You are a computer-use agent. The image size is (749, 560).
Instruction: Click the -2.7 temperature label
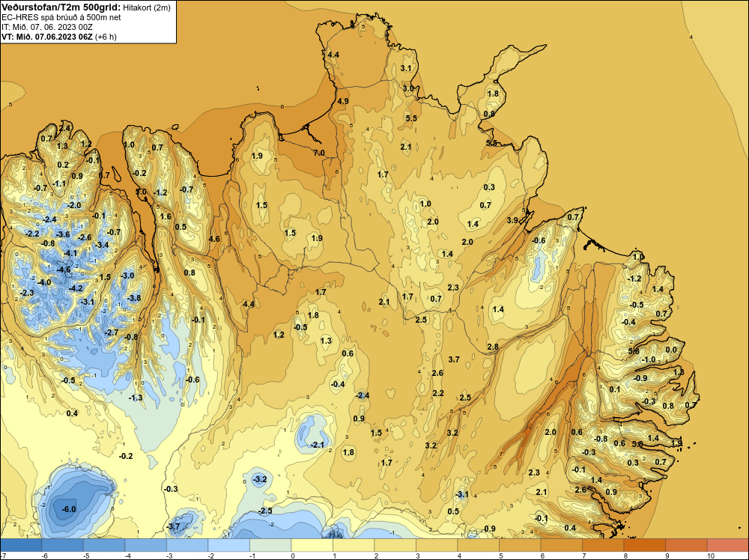pyautogui.click(x=112, y=332)
